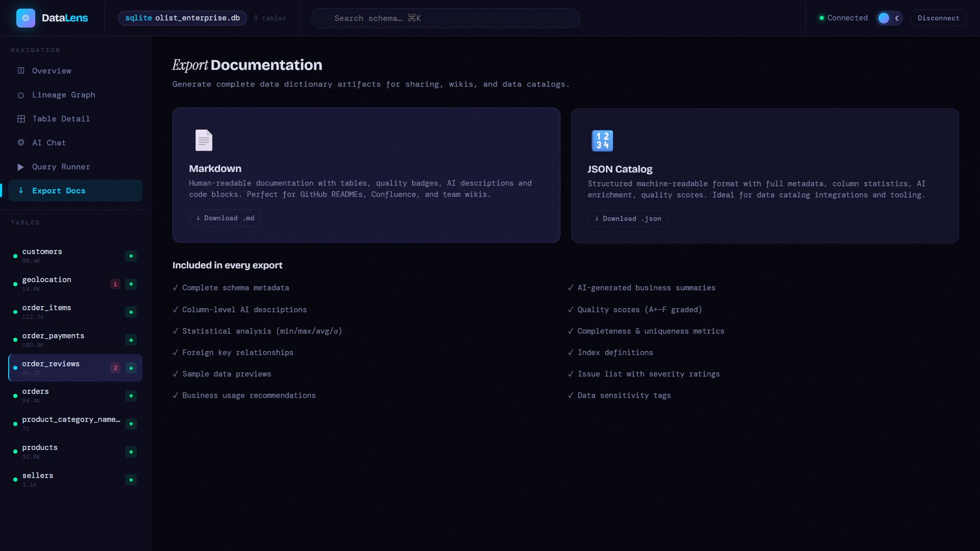Click 'Statistical analysis (min/max/avg/σ)' entry
Screen dimensions: 980x551
tap(257, 331)
